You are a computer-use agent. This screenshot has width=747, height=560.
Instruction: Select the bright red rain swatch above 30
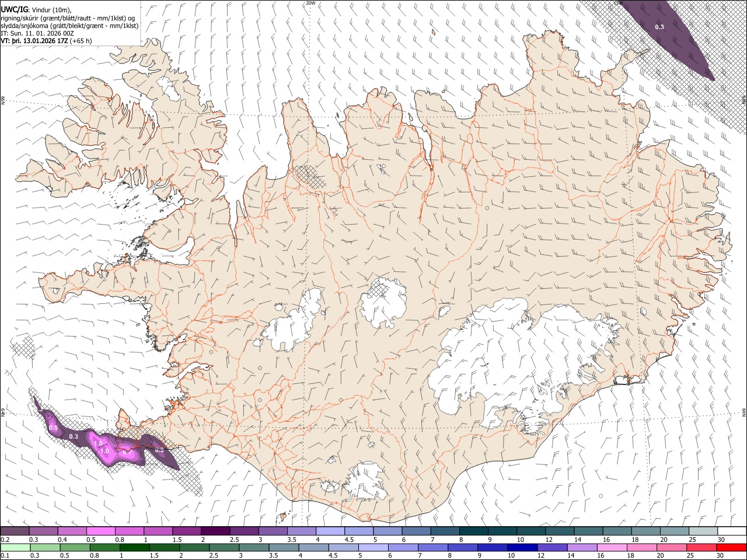tap(731, 548)
